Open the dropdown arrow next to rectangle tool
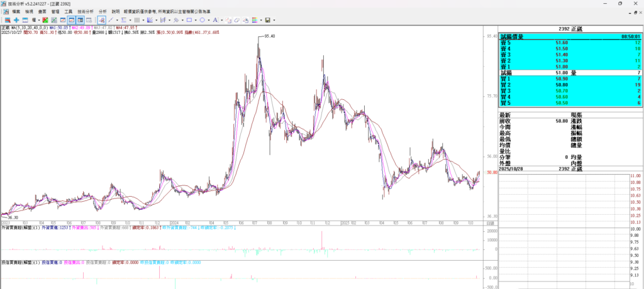Image resolution: width=644 pixels, height=289 pixels. click(196, 20)
